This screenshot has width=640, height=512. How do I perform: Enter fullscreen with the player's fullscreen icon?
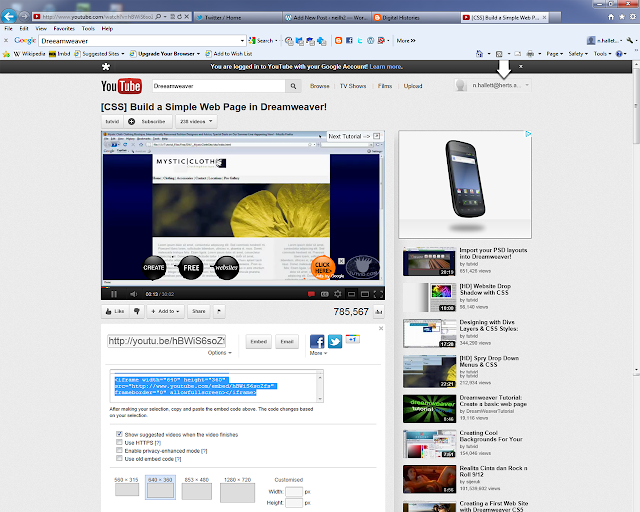pyautogui.click(x=378, y=294)
